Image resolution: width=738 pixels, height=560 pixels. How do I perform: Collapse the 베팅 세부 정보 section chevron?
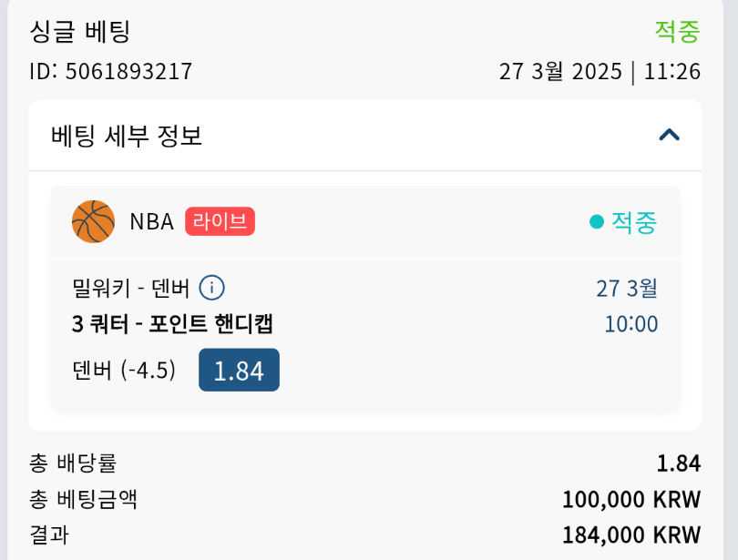pos(669,136)
